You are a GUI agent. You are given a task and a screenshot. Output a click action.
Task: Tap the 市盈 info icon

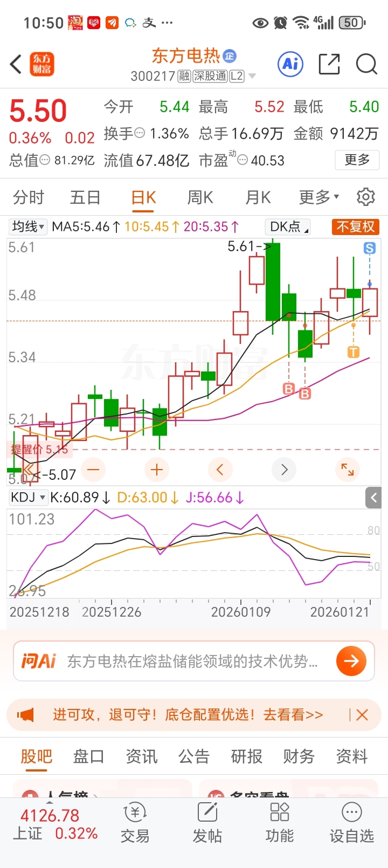coord(243,160)
